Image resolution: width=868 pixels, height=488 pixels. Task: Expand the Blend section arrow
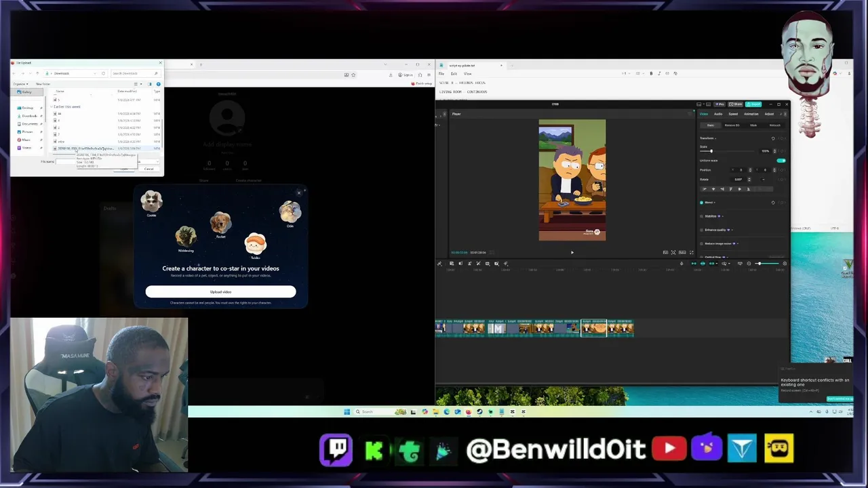point(715,203)
